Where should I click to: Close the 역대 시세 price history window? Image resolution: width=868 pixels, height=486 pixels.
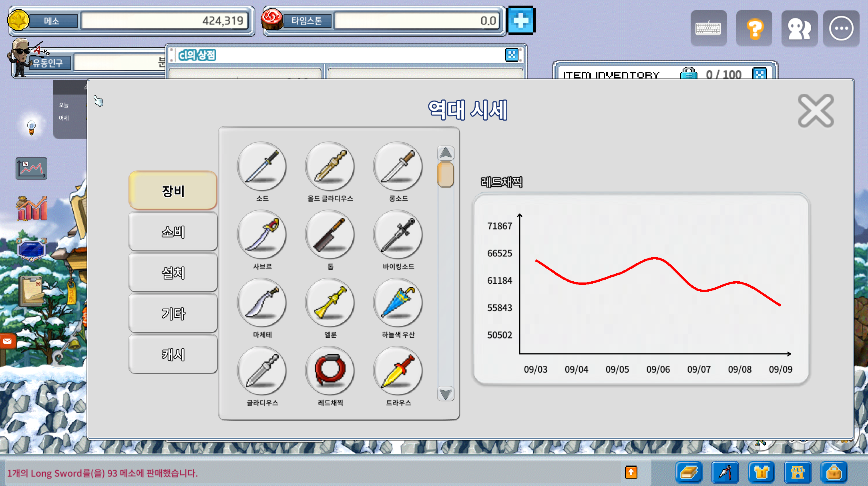coord(816,111)
